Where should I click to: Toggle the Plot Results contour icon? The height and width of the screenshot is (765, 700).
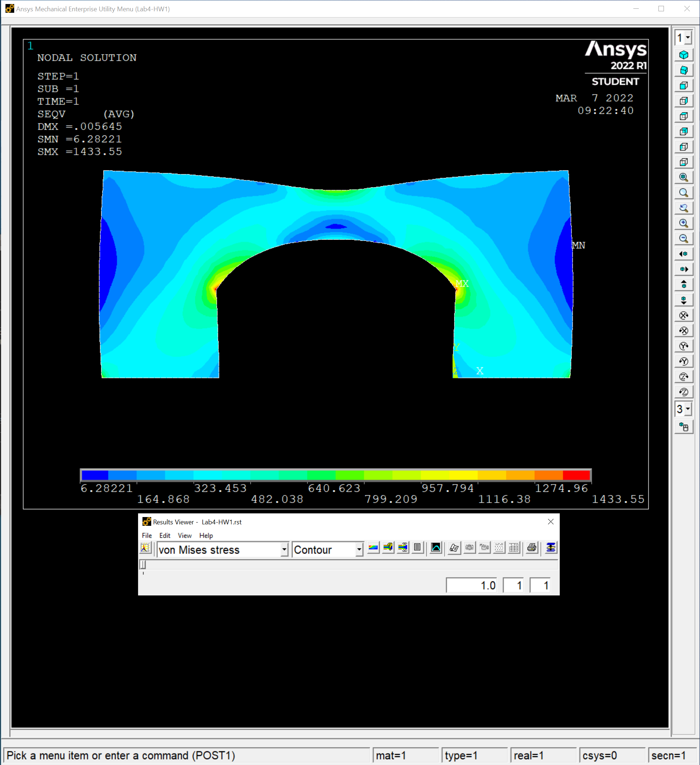(x=373, y=548)
